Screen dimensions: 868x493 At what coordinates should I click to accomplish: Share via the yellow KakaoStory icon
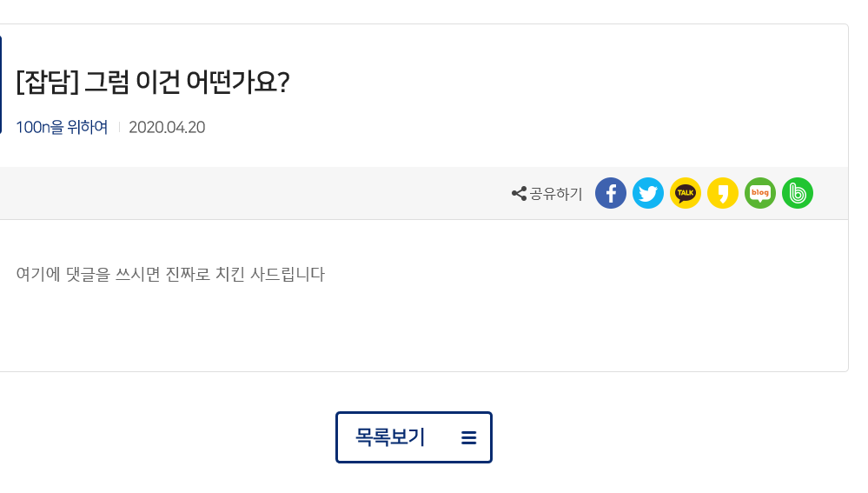[723, 193]
